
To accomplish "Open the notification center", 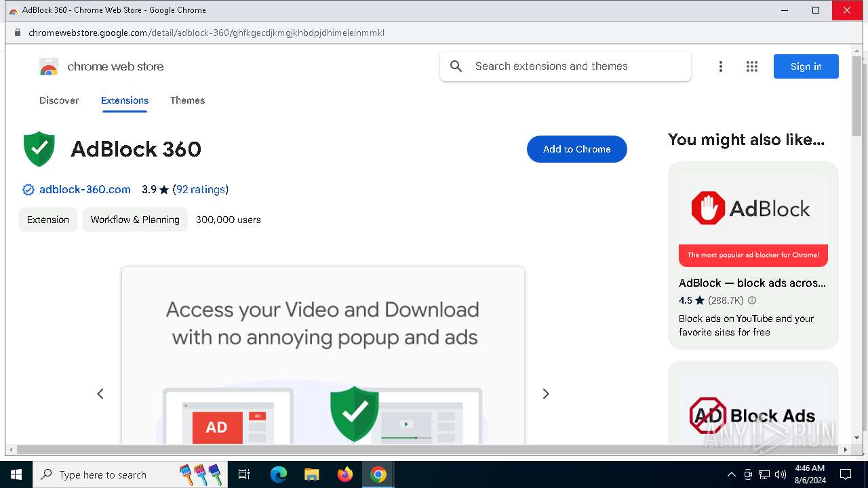I will [x=846, y=474].
